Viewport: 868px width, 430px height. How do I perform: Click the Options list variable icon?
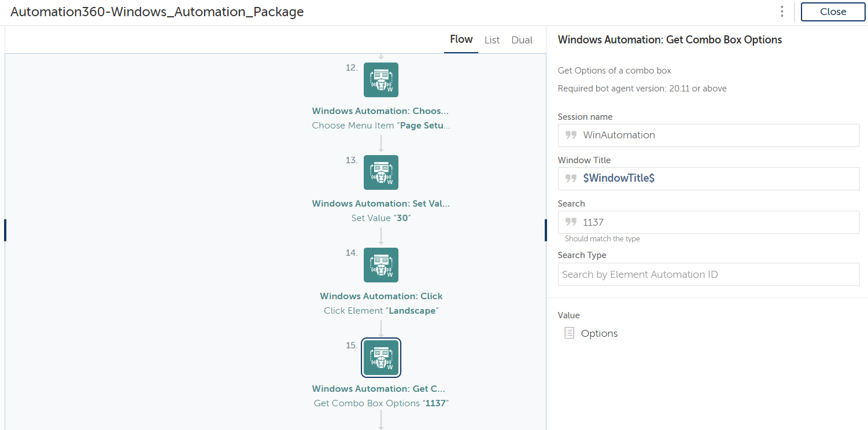click(x=569, y=333)
